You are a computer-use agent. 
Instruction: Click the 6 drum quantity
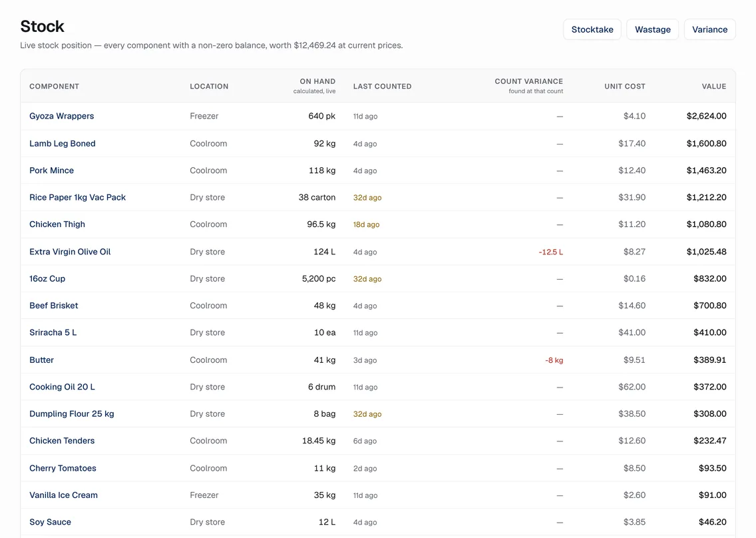[321, 387]
